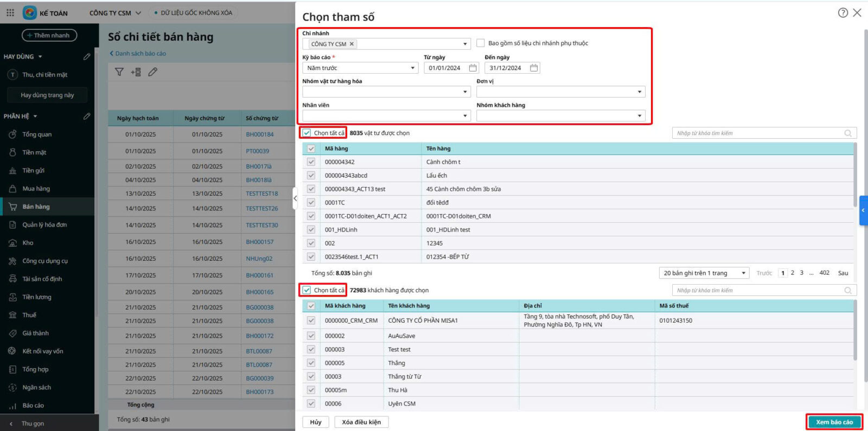Click the pencil edit icon in report toolbar

coord(153,72)
